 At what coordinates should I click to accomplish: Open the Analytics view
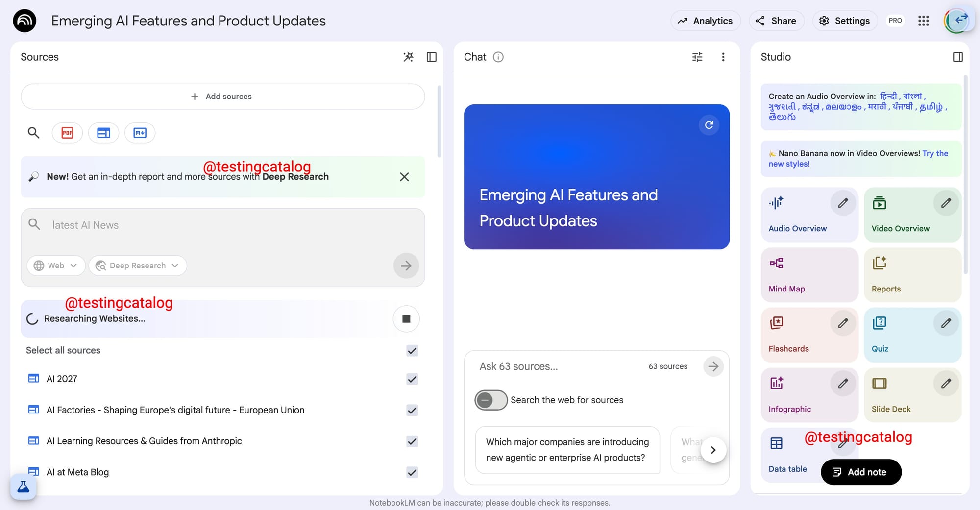coord(705,21)
